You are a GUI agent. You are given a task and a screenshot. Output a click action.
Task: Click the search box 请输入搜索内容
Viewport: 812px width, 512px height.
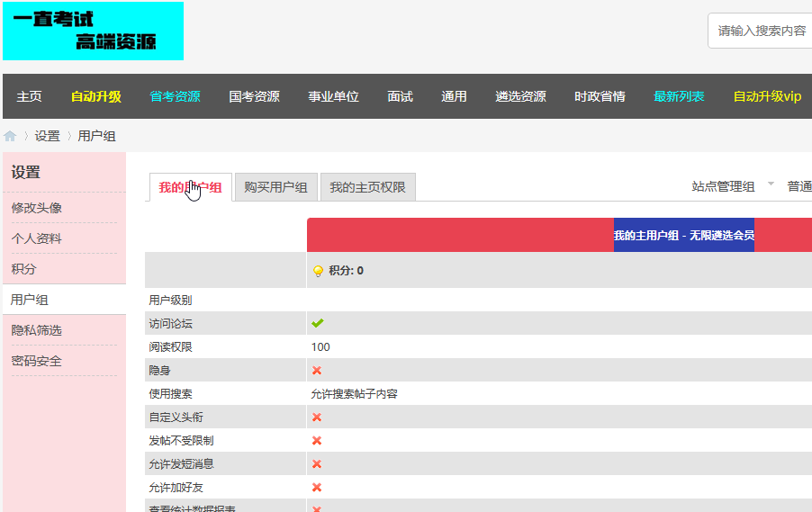coord(760,31)
